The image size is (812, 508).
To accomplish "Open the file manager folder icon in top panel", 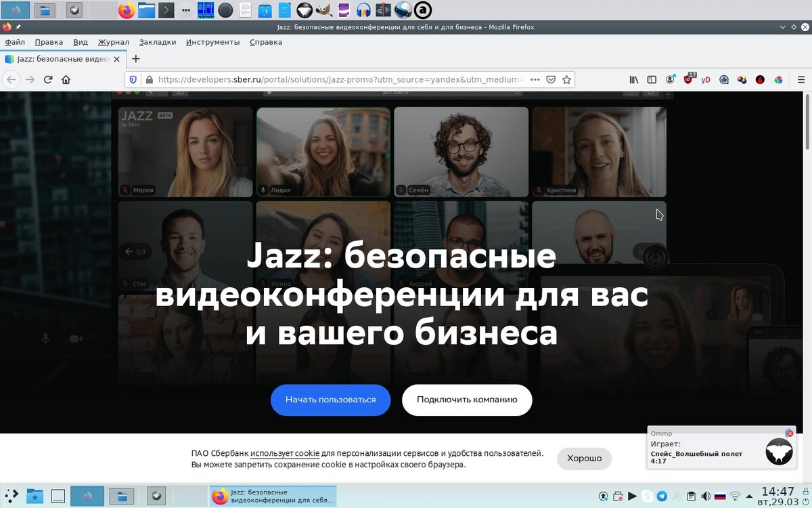I will (x=146, y=10).
